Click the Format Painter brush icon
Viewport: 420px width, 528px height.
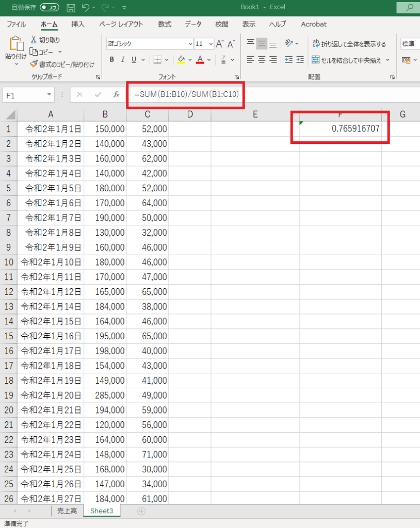point(34,64)
